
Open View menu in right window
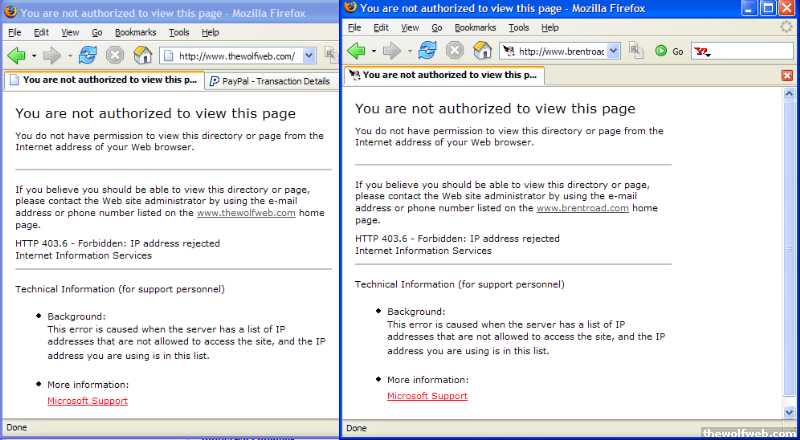pos(410,28)
